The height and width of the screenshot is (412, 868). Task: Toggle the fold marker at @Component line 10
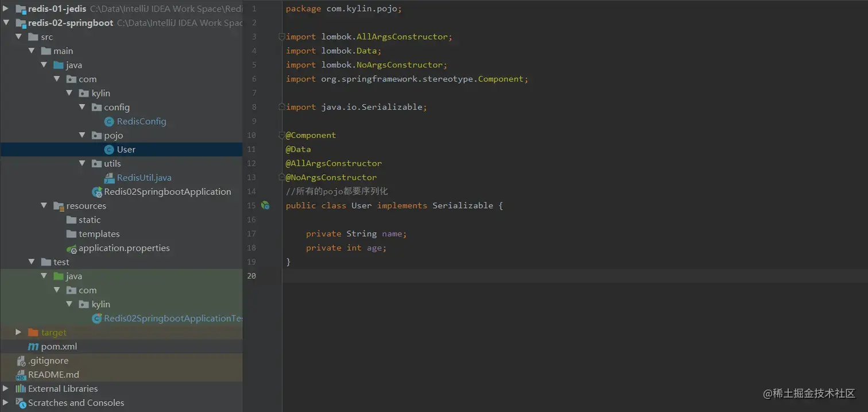tap(282, 136)
